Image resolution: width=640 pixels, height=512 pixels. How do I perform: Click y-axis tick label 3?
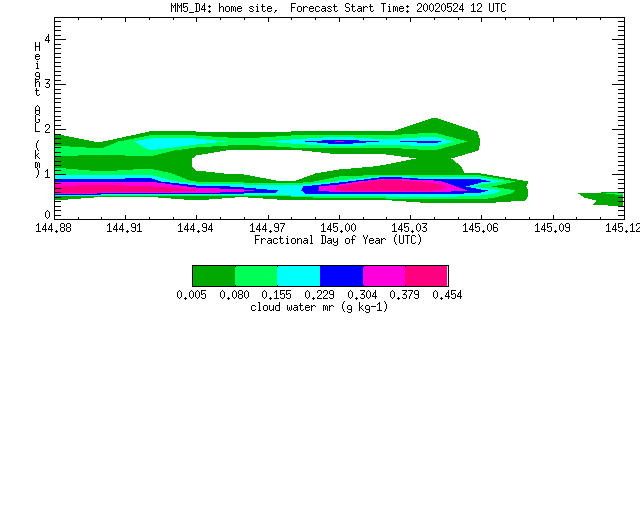coord(47,84)
